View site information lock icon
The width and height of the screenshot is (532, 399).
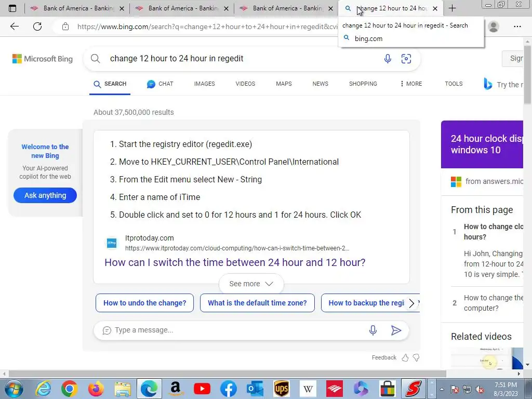(65, 26)
